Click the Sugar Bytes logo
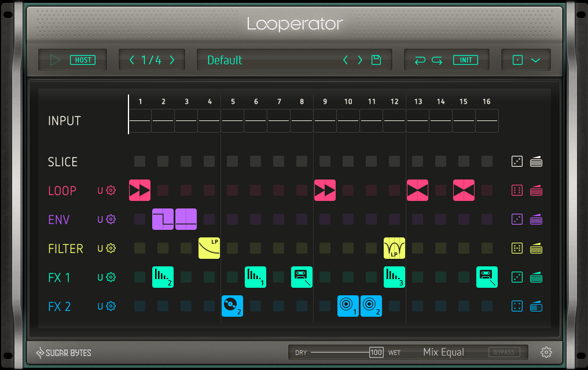 pos(64,353)
